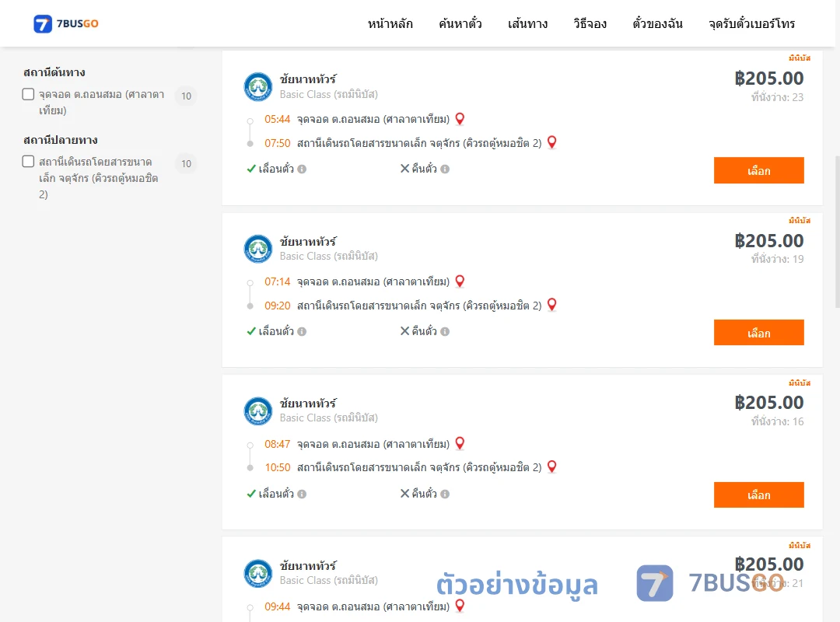Image resolution: width=840 pixels, height=622 pixels.
Task: Click seats available text ที่นั่งว่าง: 23
Action: [x=777, y=97]
